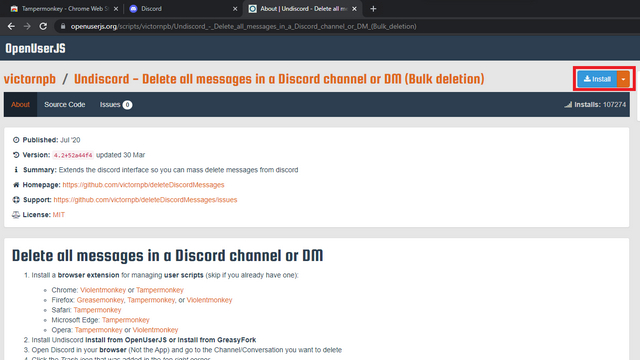Viewport: 640px width, 360px height.
Task: Click the Homepage house icon
Action: click(16, 185)
